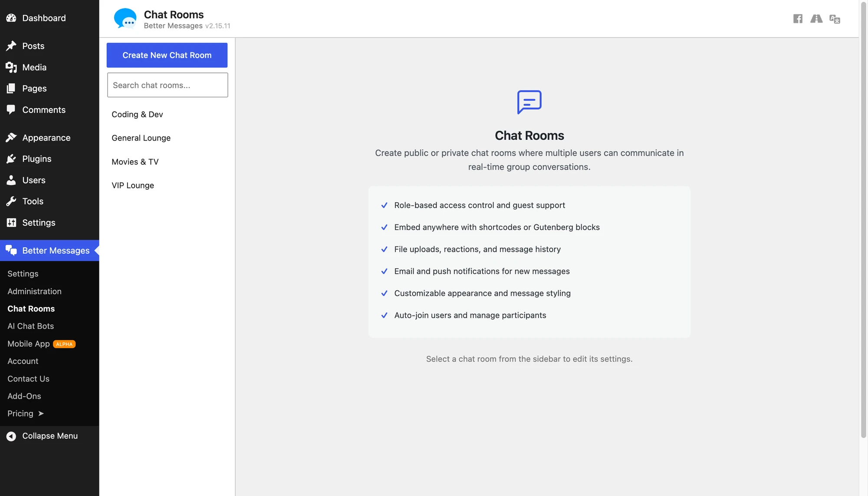Click the version text v2.15.11
This screenshot has width=868, height=496.
[x=218, y=26]
